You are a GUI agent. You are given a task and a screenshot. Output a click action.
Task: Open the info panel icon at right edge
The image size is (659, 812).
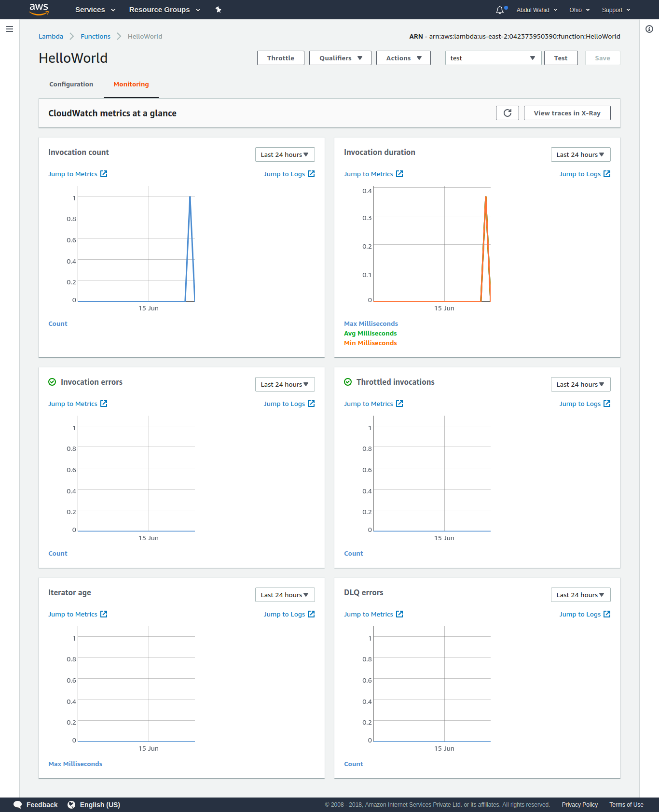coord(649,29)
